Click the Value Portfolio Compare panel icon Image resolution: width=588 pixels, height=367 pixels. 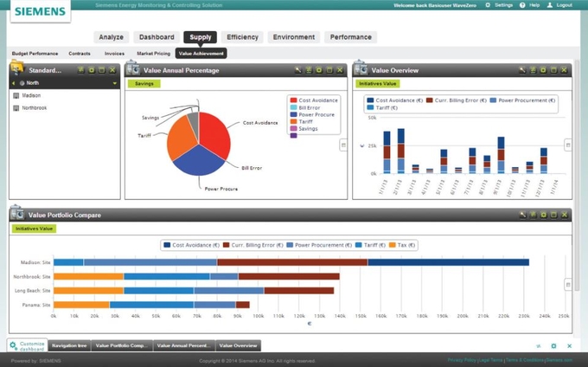coord(17,214)
